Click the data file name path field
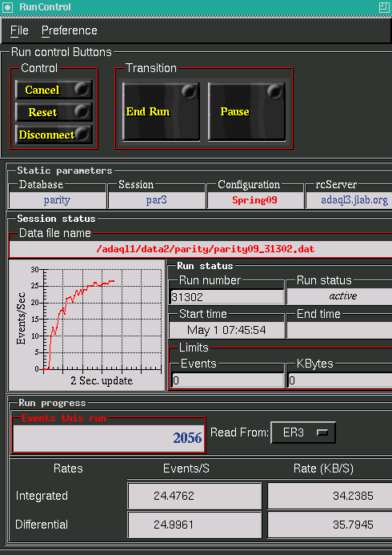The height and width of the screenshot is (555, 392). tap(201, 249)
